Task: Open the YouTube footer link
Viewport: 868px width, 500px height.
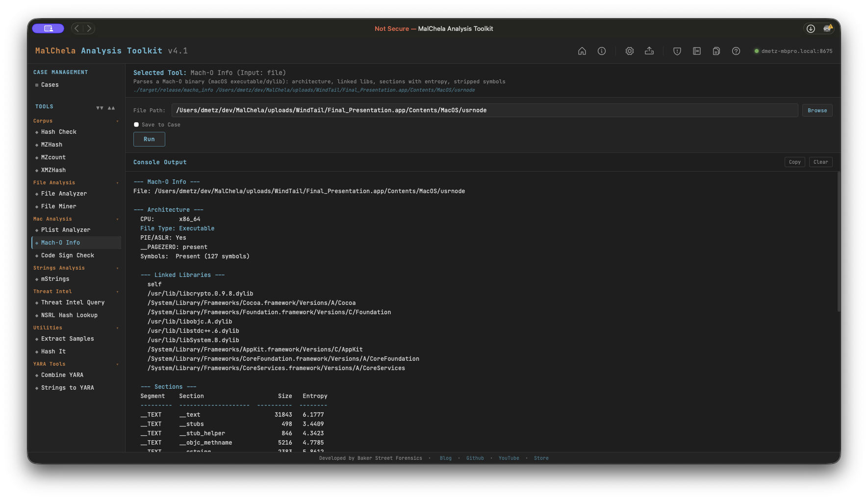Action: (509, 458)
